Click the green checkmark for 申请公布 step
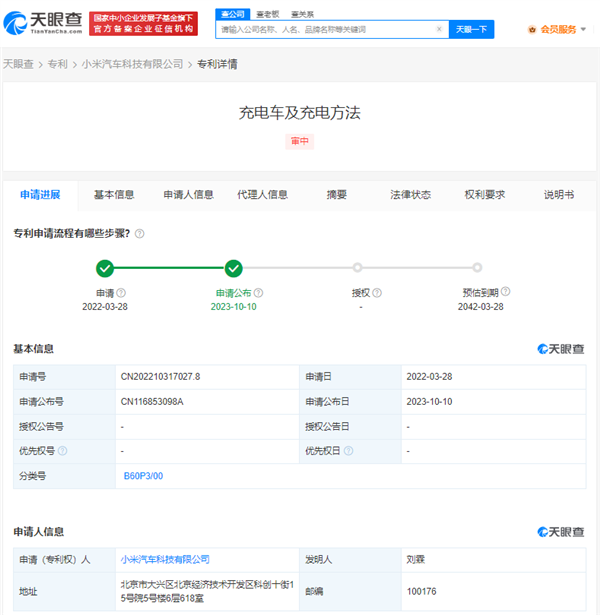 pos(233,268)
